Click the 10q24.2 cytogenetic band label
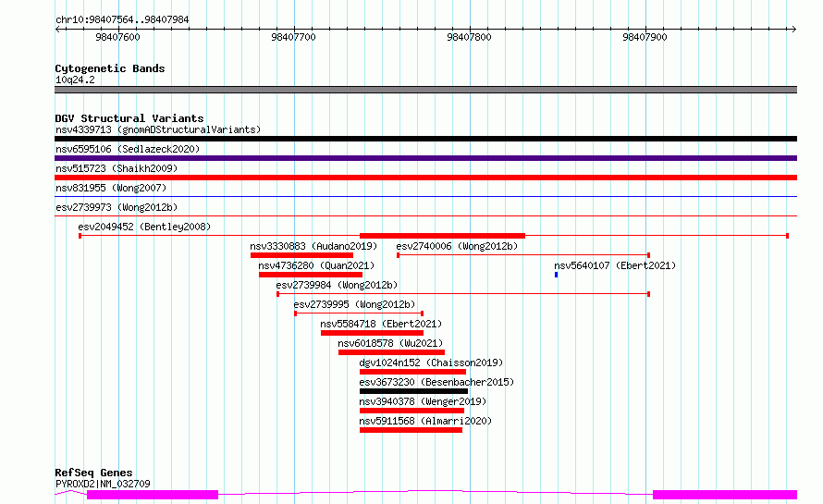Image resolution: width=823 pixels, height=504 pixels. click(75, 80)
